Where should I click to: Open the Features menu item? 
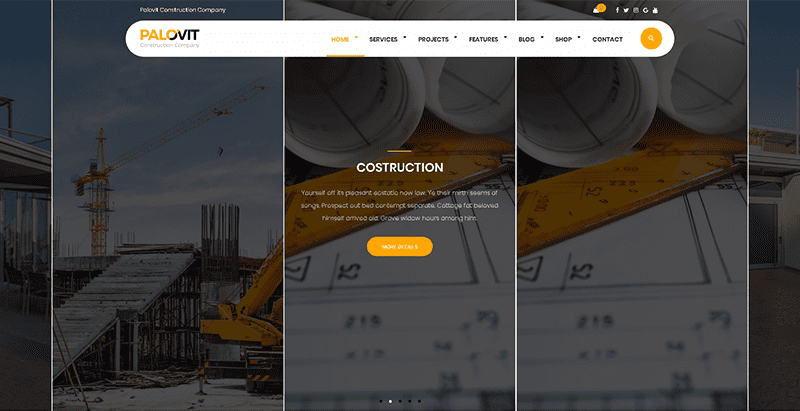pos(483,39)
